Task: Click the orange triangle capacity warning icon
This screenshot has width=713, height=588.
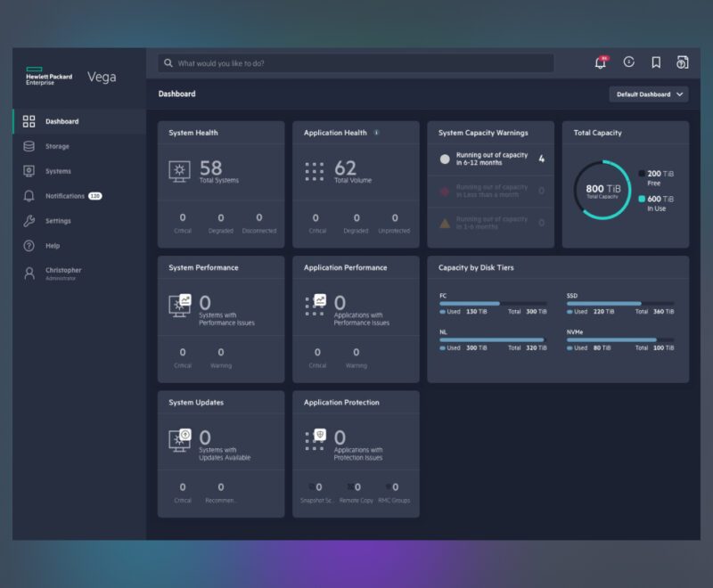Action: coord(445,223)
